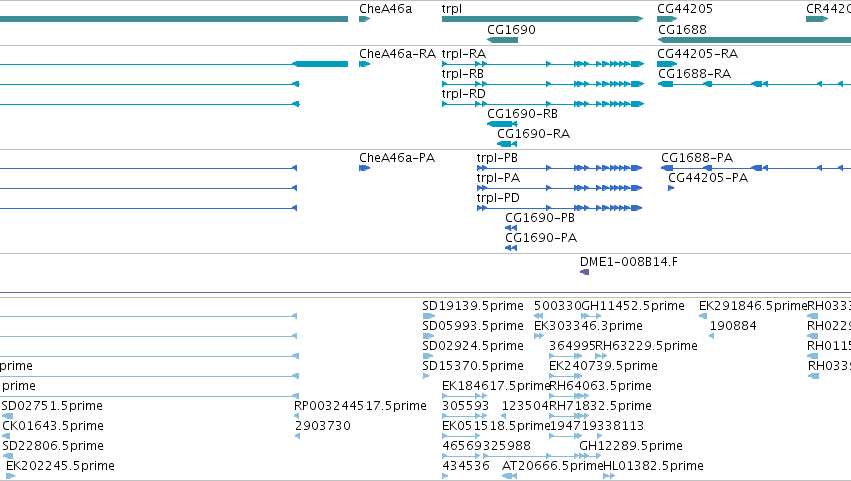Select the 434536 alignment label
The image size is (851, 481).
[465, 466]
